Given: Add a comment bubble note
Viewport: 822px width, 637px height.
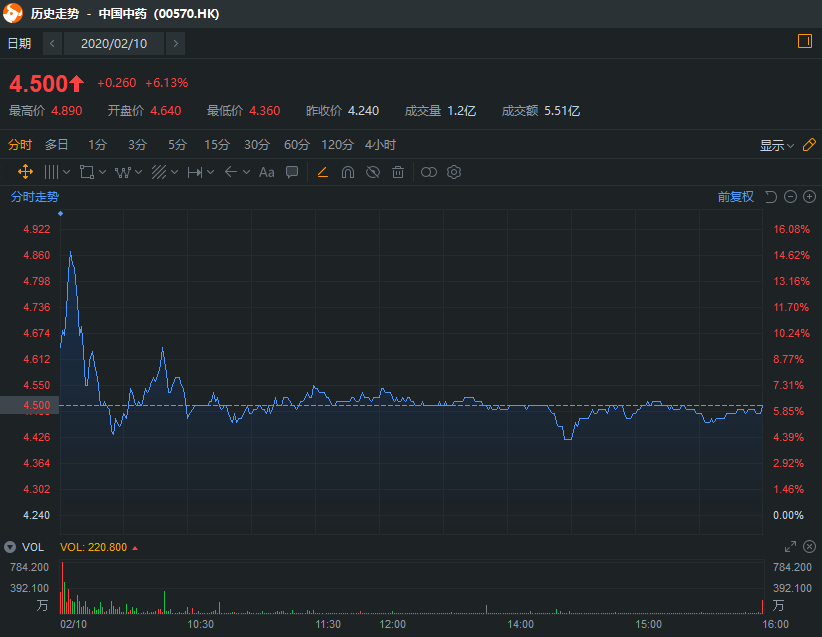Looking at the screenshot, I should [292, 172].
